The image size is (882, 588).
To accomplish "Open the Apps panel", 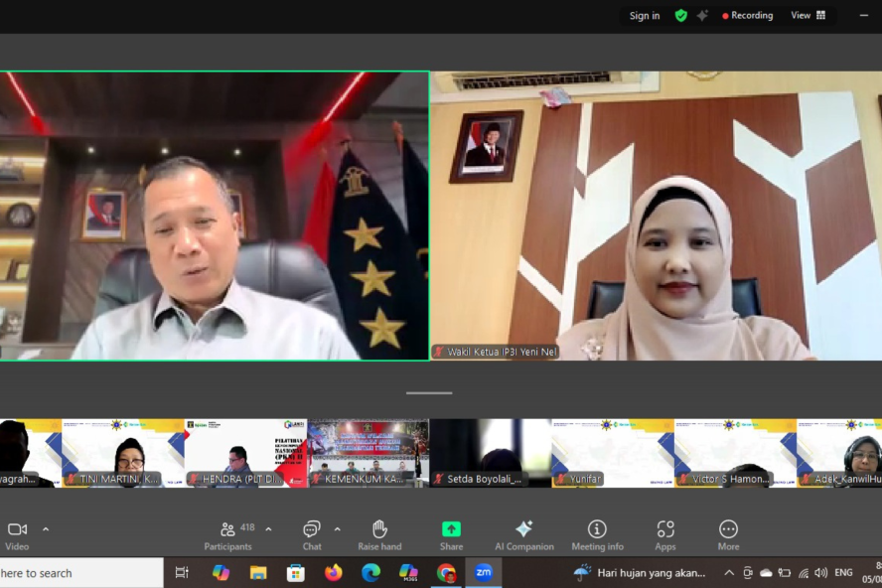I will tap(665, 534).
